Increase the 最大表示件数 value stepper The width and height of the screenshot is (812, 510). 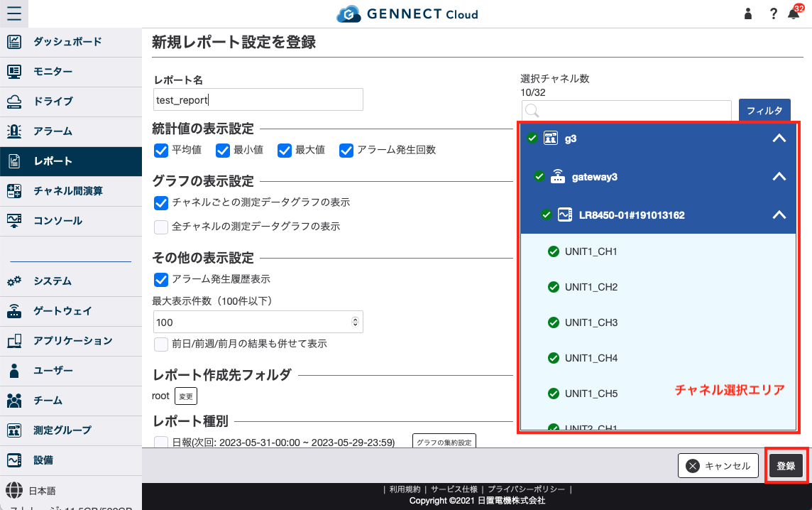pos(356,318)
